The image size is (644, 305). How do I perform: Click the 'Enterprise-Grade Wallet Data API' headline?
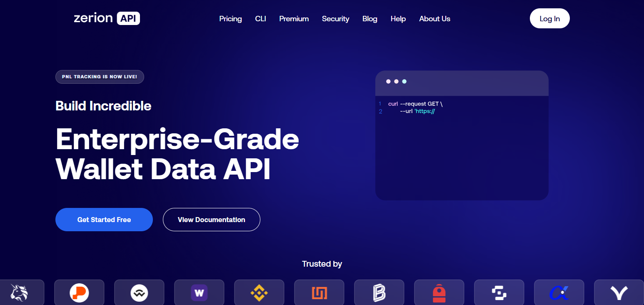(177, 155)
